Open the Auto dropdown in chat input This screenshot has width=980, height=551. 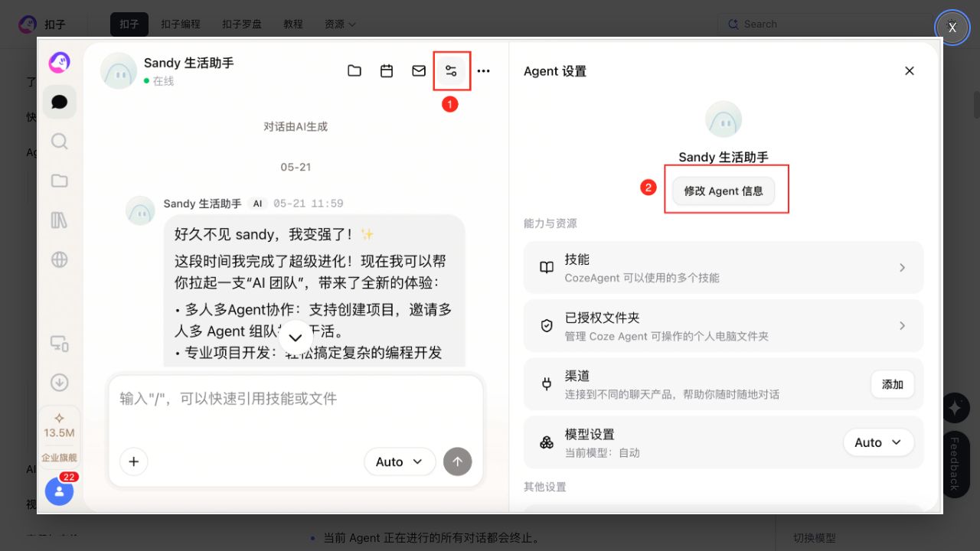pos(400,462)
